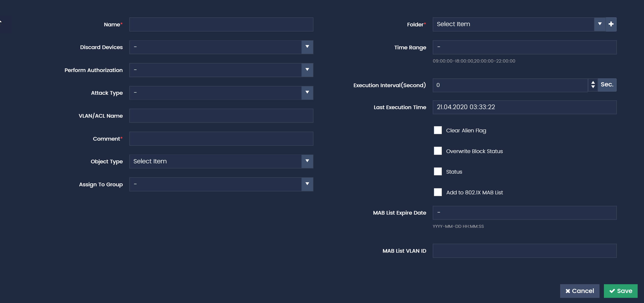This screenshot has width=644, height=303.
Task: Open the Folder dropdown arrow
Action: click(x=600, y=24)
